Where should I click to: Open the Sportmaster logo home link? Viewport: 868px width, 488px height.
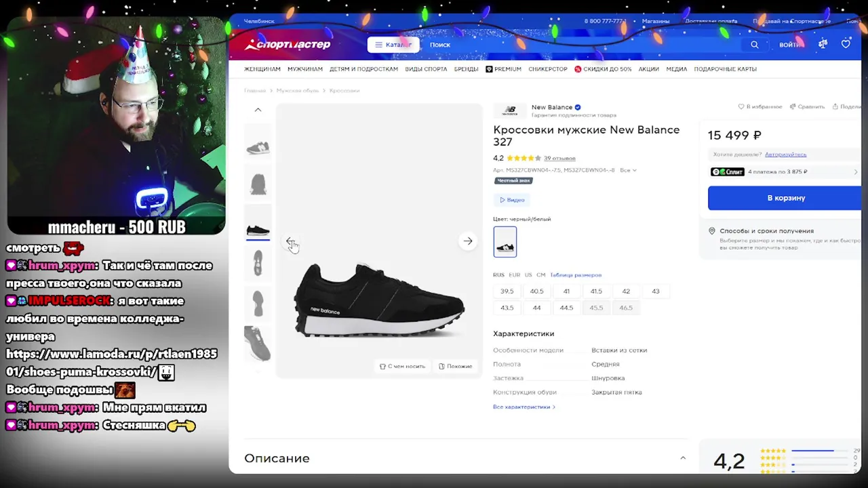click(288, 45)
